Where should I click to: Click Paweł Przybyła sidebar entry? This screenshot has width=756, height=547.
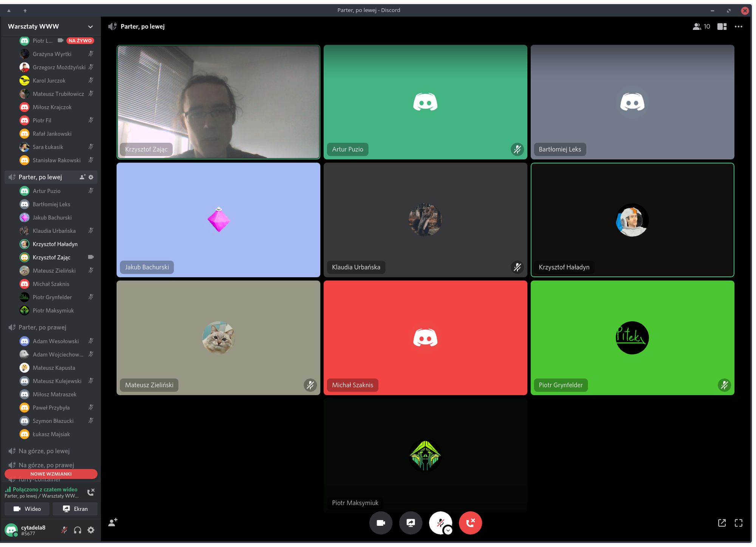click(x=57, y=408)
